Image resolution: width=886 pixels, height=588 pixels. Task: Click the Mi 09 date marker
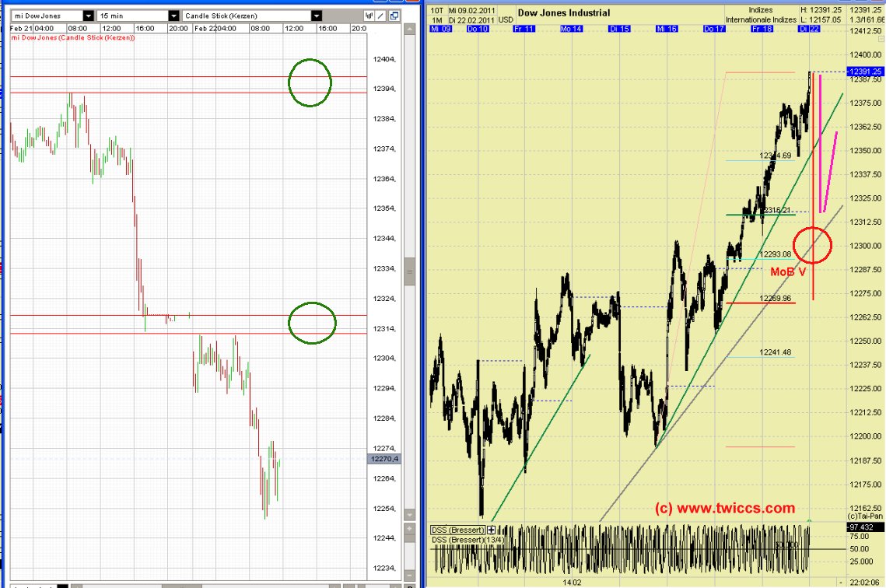pos(441,28)
